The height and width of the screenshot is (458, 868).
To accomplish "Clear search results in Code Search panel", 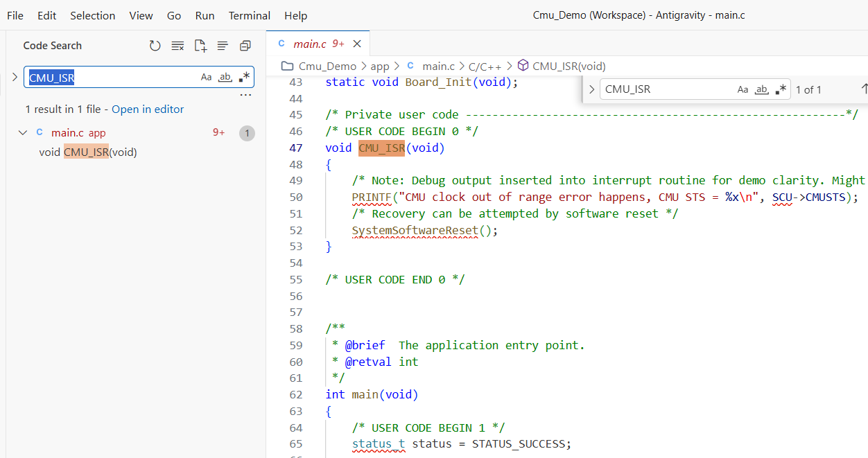I will [x=177, y=46].
